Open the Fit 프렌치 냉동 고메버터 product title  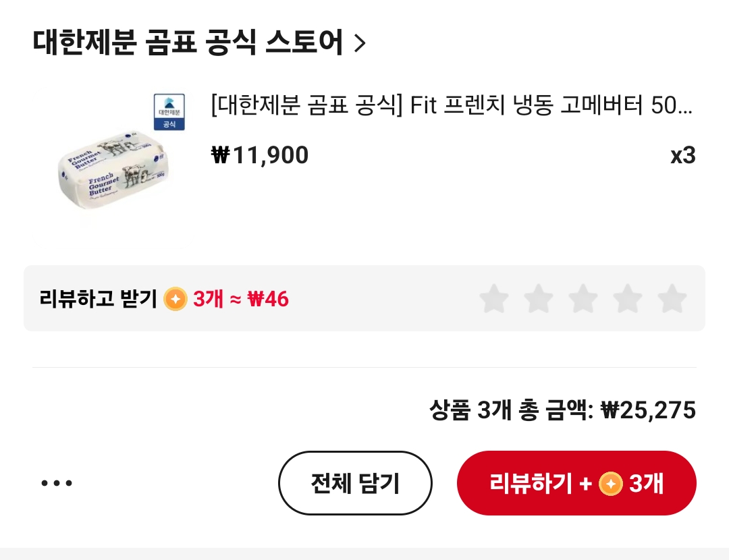(x=451, y=106)
